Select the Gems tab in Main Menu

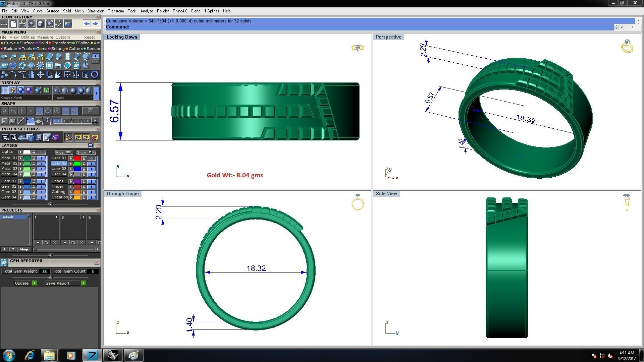42,49
